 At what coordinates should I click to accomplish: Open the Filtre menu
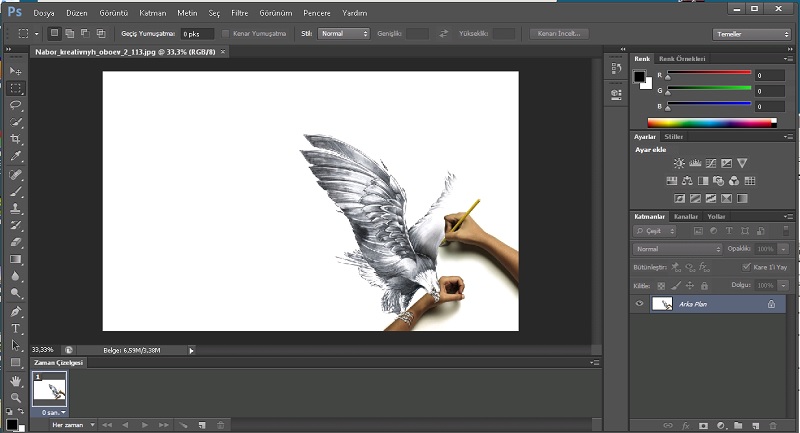[x=240, y=14]
